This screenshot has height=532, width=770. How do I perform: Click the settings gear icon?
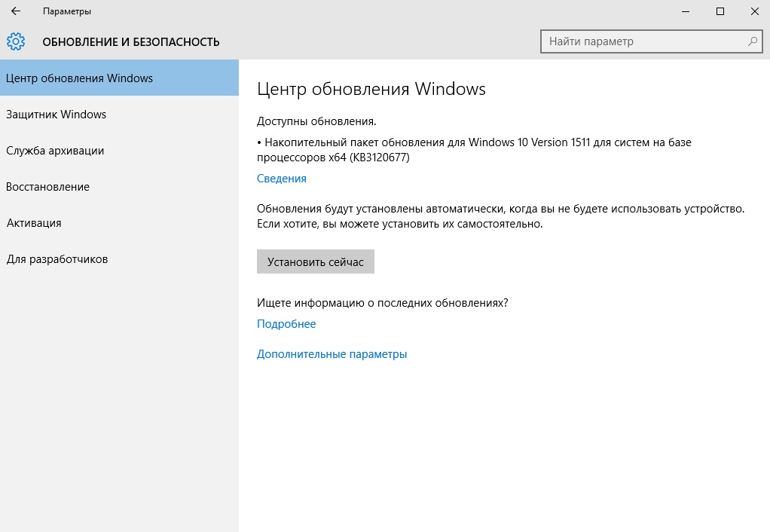pos(16,41)
